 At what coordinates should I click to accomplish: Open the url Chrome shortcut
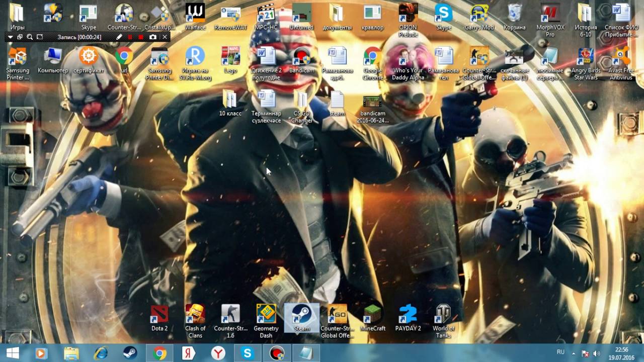pos(124,60)
